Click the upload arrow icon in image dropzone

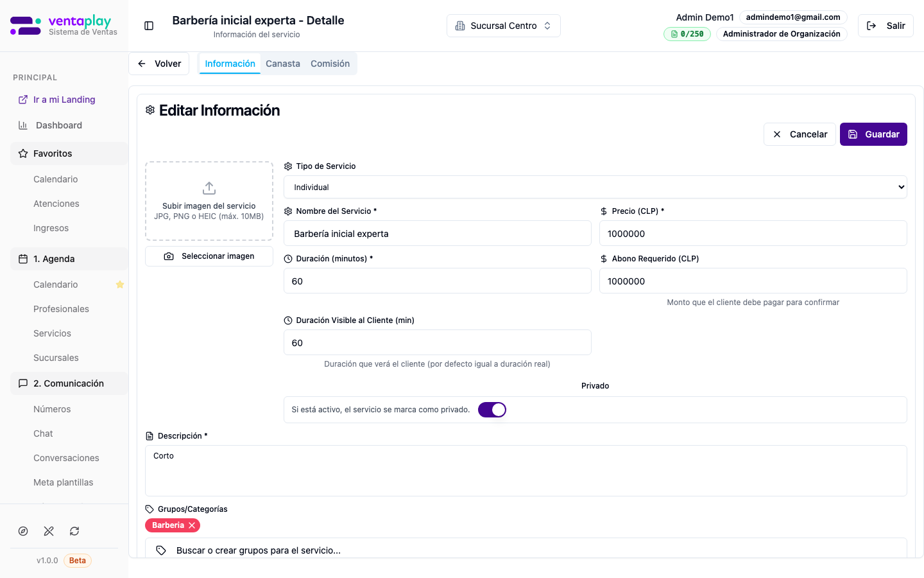(x=209, y=188)
